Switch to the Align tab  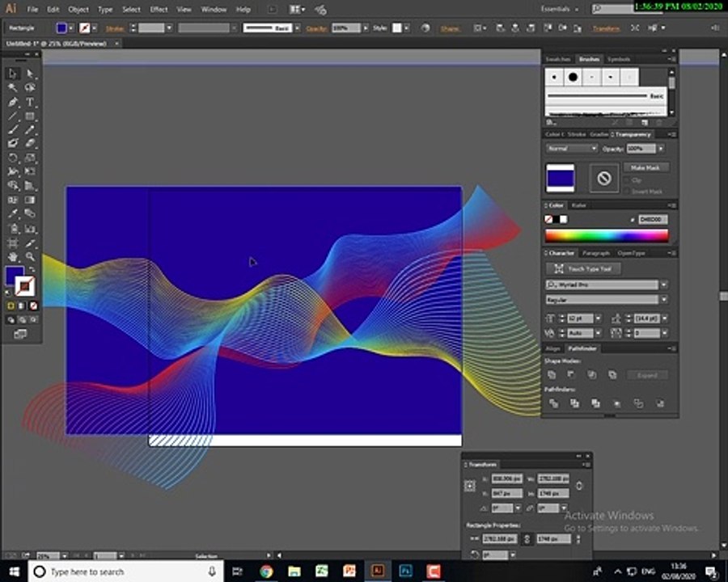[552, 348]
